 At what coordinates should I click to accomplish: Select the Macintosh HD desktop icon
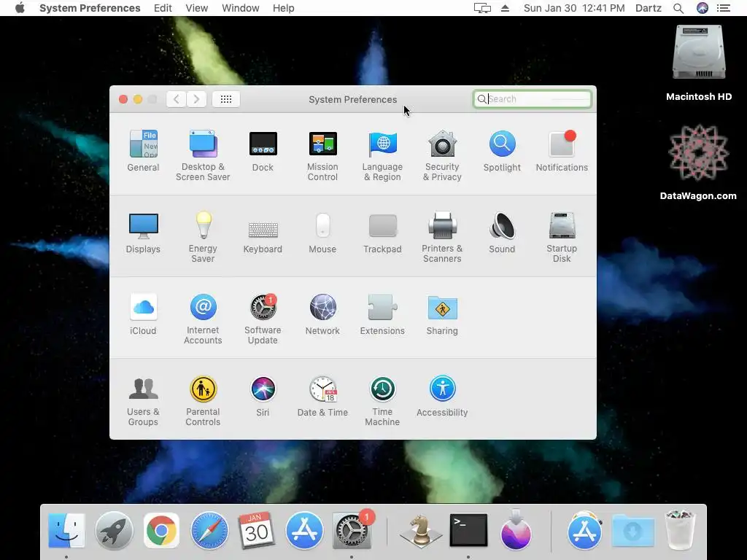699,63
